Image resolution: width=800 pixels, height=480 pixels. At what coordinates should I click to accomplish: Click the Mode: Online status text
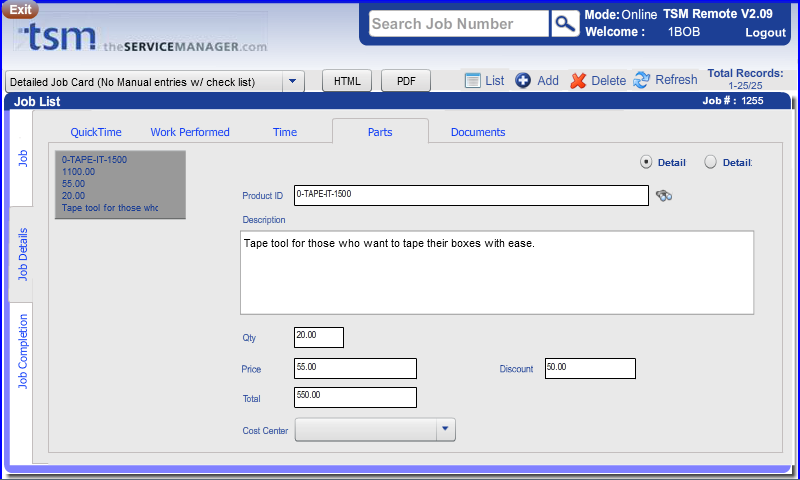tap(620, 14)
